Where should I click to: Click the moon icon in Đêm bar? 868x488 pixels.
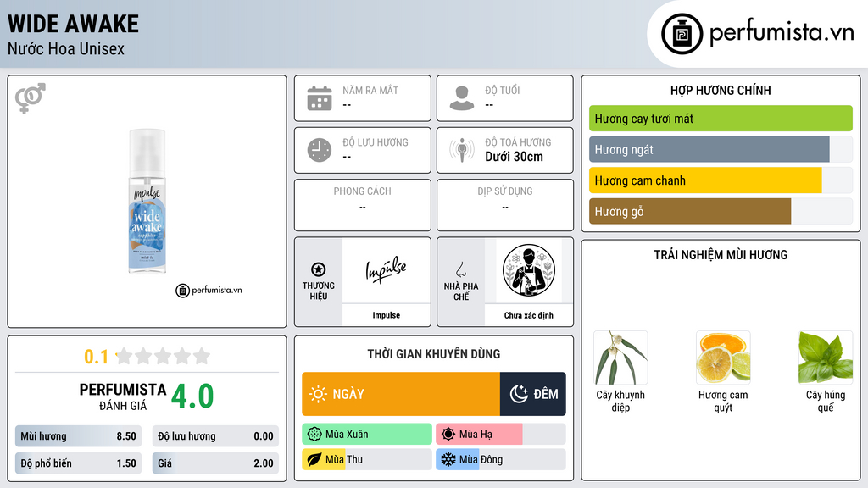[519, 394]
